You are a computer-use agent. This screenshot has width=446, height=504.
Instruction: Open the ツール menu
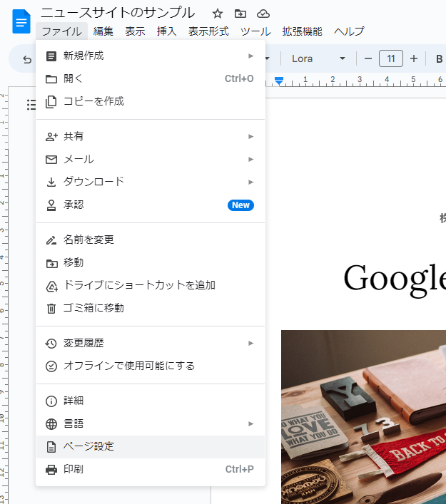tap(255, 31)
